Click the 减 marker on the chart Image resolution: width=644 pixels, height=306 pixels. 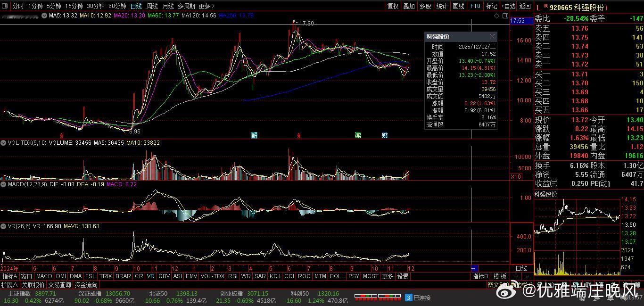[358, 135]
